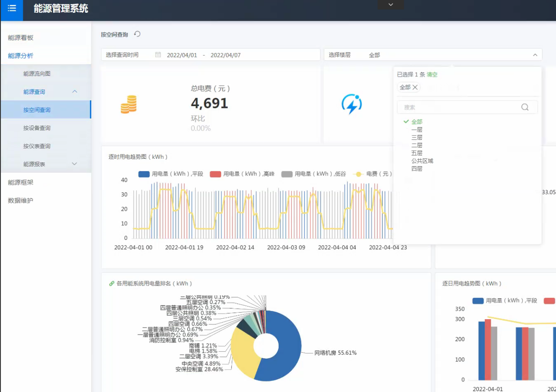Click the blue lightning bolt icon
The height and width of the screenshot is (392, 556).
352,104
